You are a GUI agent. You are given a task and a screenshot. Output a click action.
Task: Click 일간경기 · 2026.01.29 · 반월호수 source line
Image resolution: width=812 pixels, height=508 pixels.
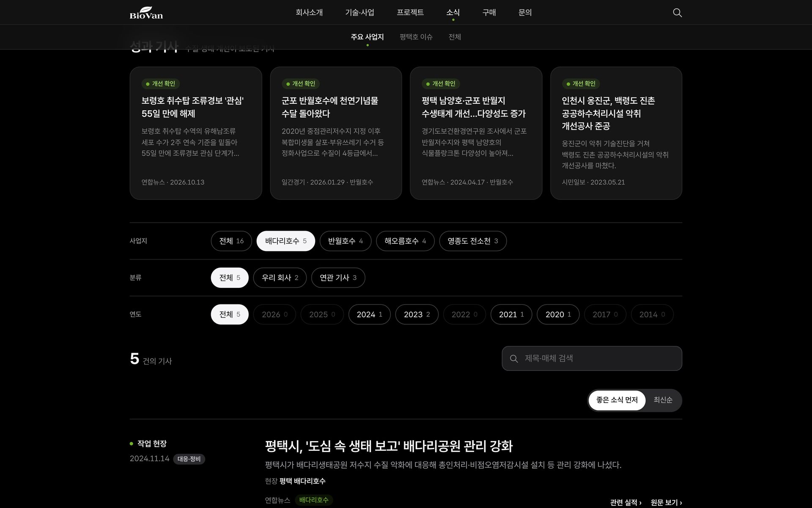click(x=327, y=182)
